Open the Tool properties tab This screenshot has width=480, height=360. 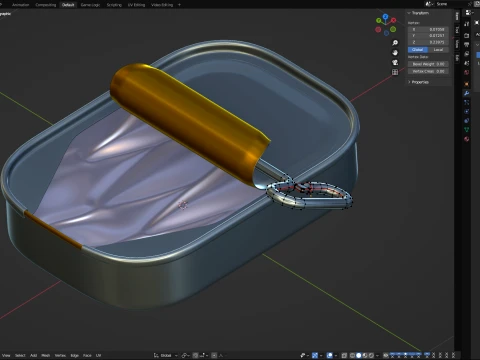pyautogui.click(x=467, y=24)
